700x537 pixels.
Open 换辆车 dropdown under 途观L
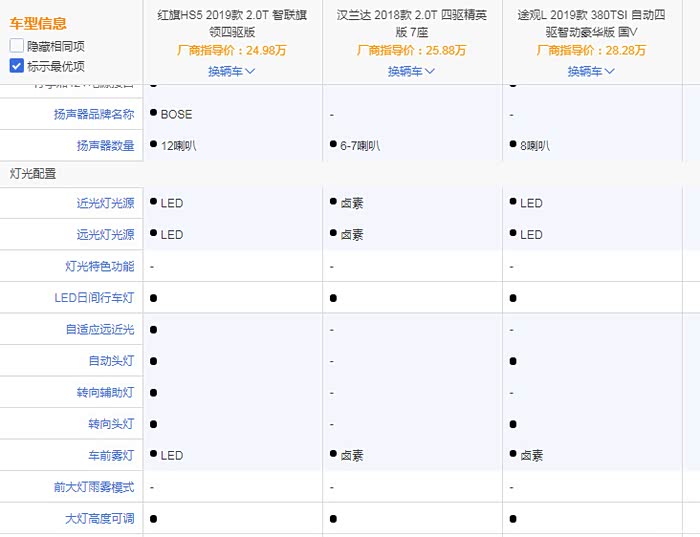pyautogui.click(x=592, y=71)
